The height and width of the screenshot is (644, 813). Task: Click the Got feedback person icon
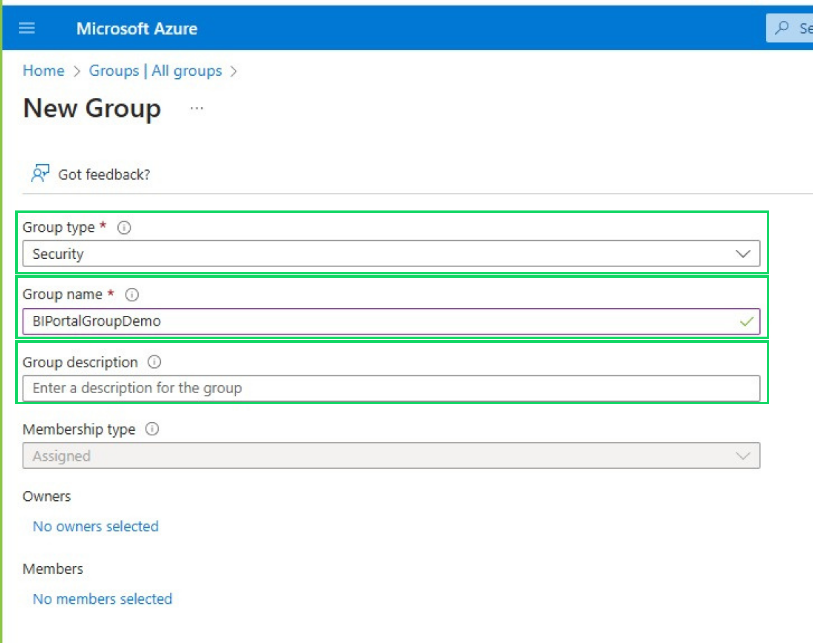pyautogui.click(x=40, y=173)
